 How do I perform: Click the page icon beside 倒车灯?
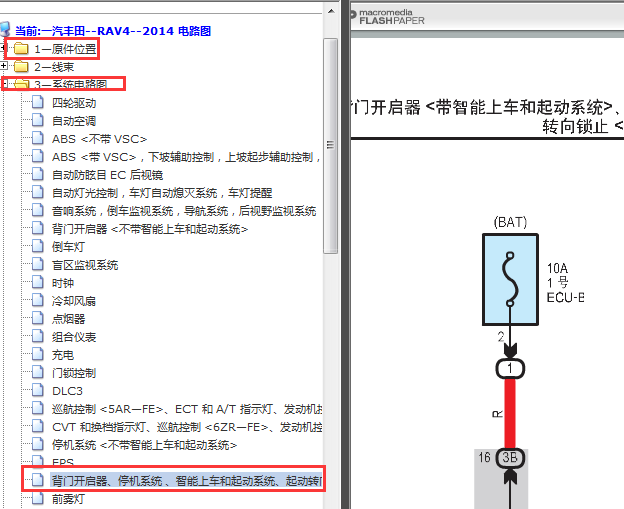(38, 247)
